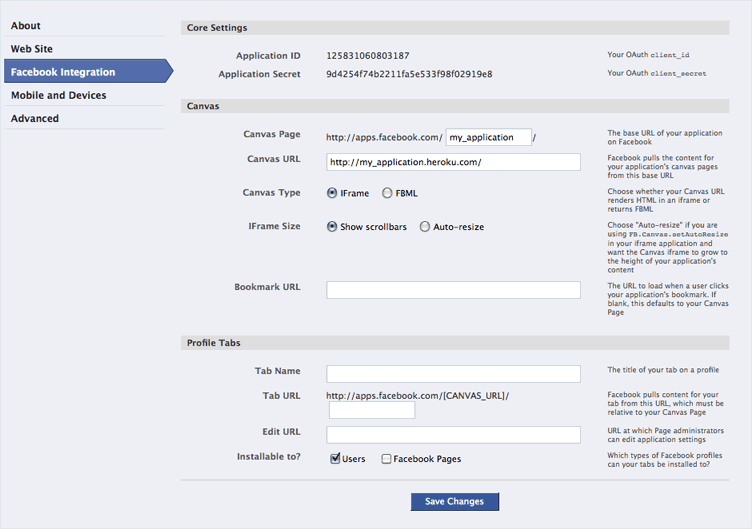Uncheck the Users installable checkbox

click(x=335, y=458)
